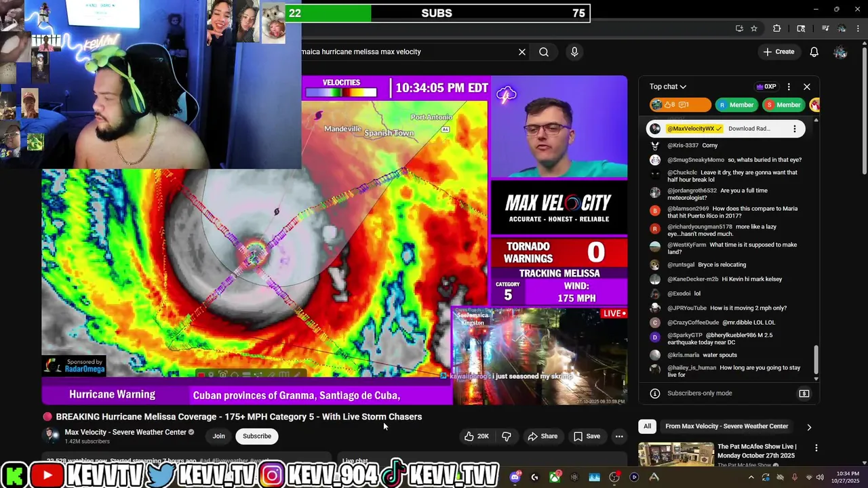The height and width of the screenshot is (488, 868).
Task: Clear the YouTube search box text
Action: [x=522, y=52]
